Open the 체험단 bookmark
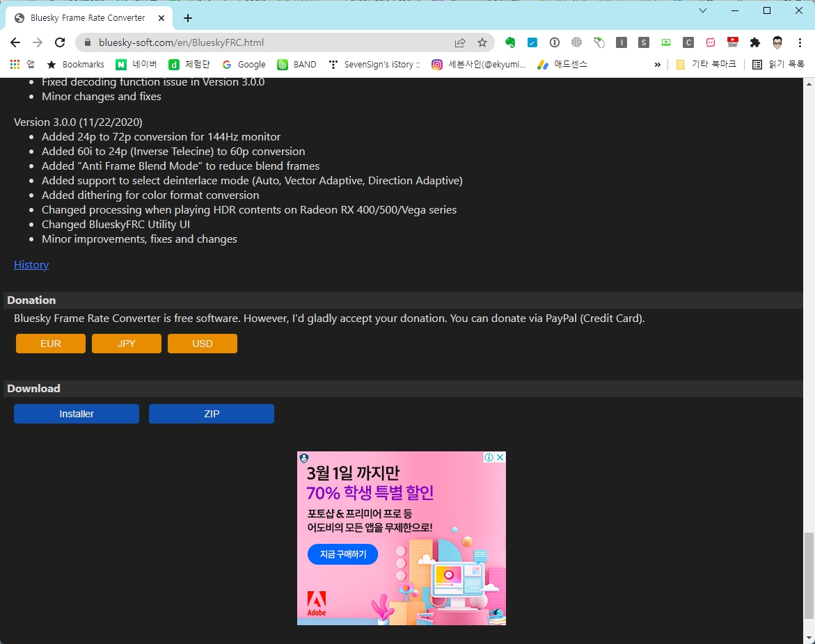The width and height of the screenshot is (815, 644). (x=189, y=65)
